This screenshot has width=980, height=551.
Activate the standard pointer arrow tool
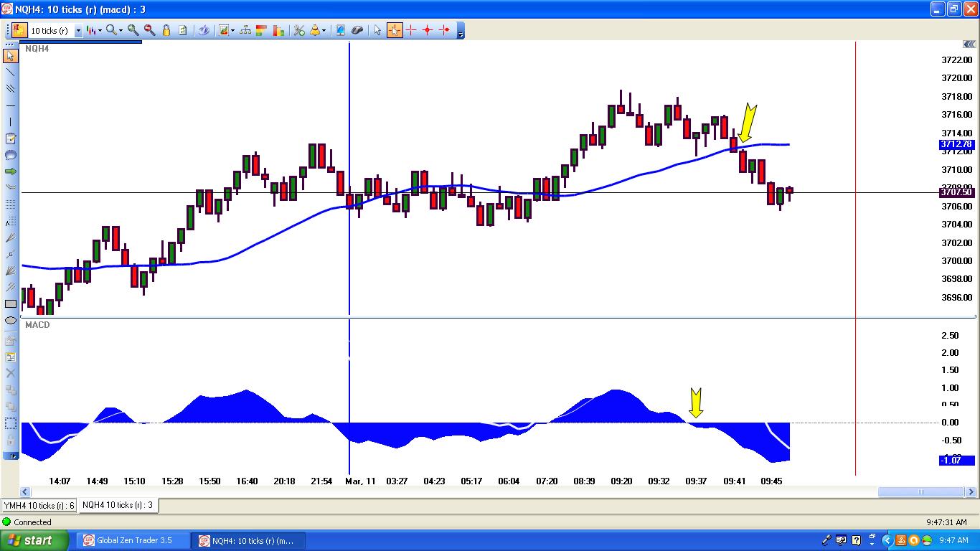coord(378,30)
